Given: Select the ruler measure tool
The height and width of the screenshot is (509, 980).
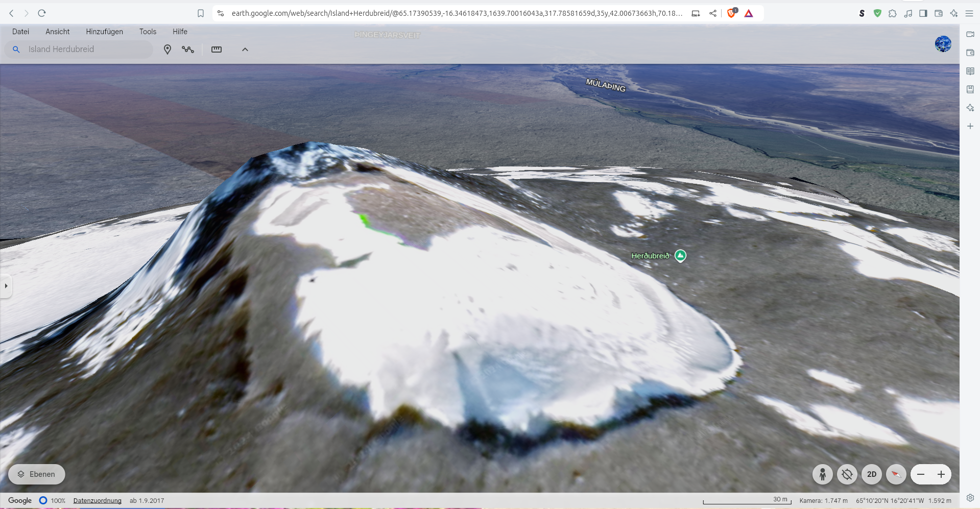Looking at the screenshot, I should point(217,50).
